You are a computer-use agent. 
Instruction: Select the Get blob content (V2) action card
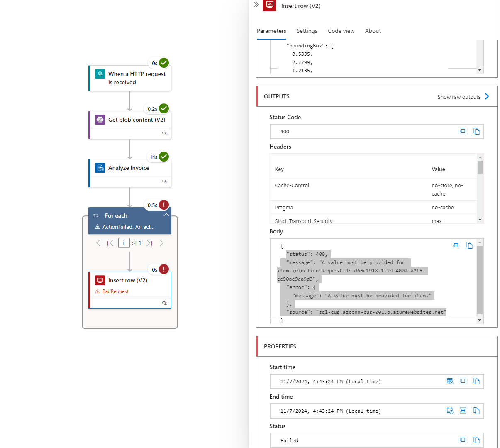click(130, 125)
